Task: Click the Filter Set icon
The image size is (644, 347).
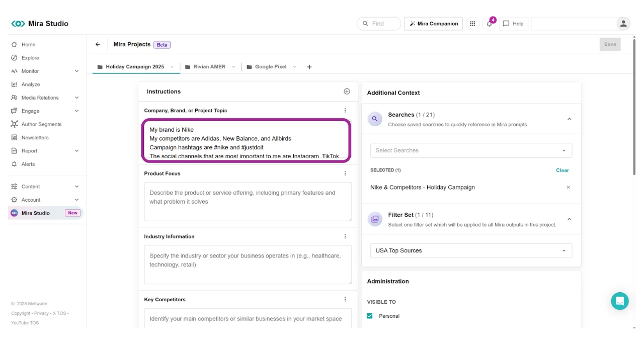Action: [x=375, y=219]
